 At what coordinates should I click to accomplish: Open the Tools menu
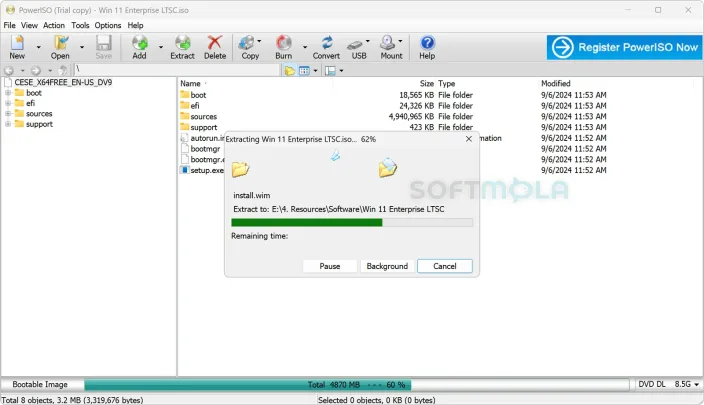click(x=80, y=25)
